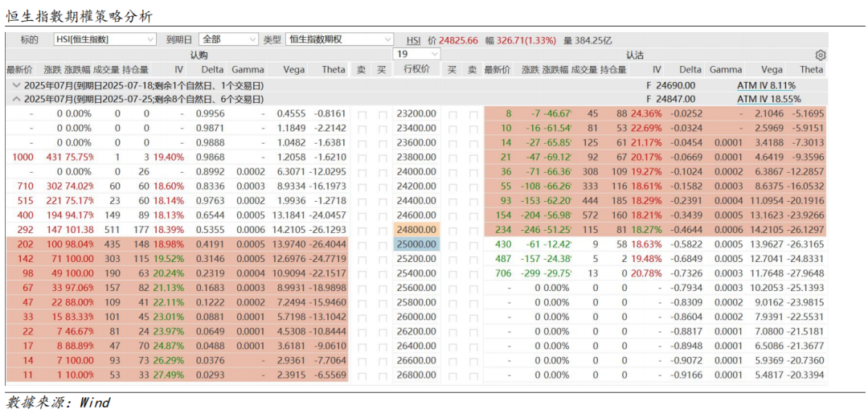868x418 pixels.
Task: Sort puts by Gamma column header
Action: [x=726, y=69]
